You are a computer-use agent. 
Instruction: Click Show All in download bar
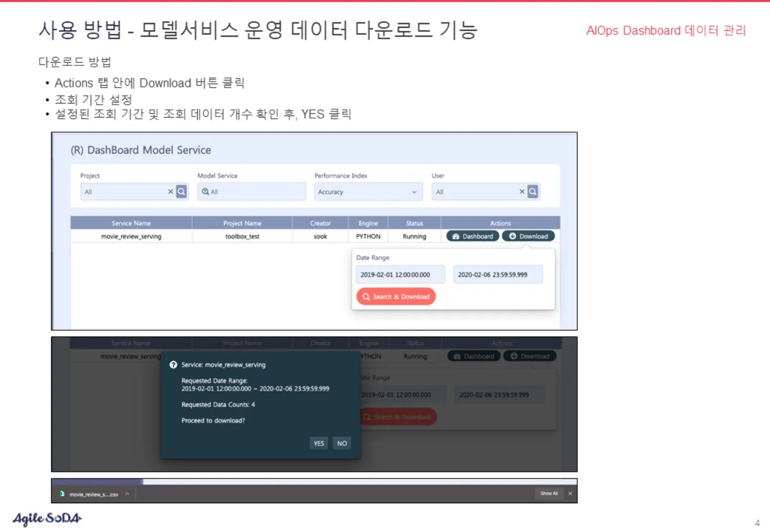[x=549, y=493]
